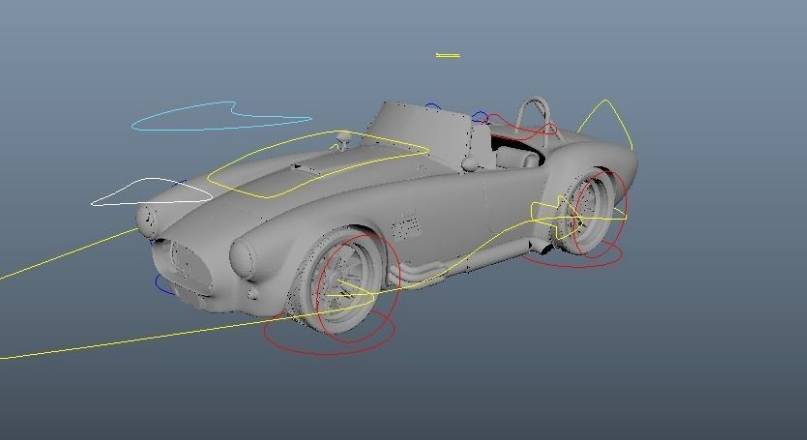Click the roll bar behind the driver's seat

pos(536,106)
